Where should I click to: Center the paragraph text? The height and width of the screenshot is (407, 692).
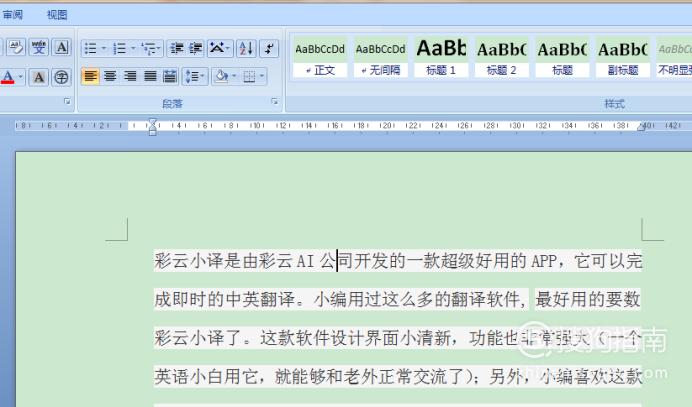[110, 76]
